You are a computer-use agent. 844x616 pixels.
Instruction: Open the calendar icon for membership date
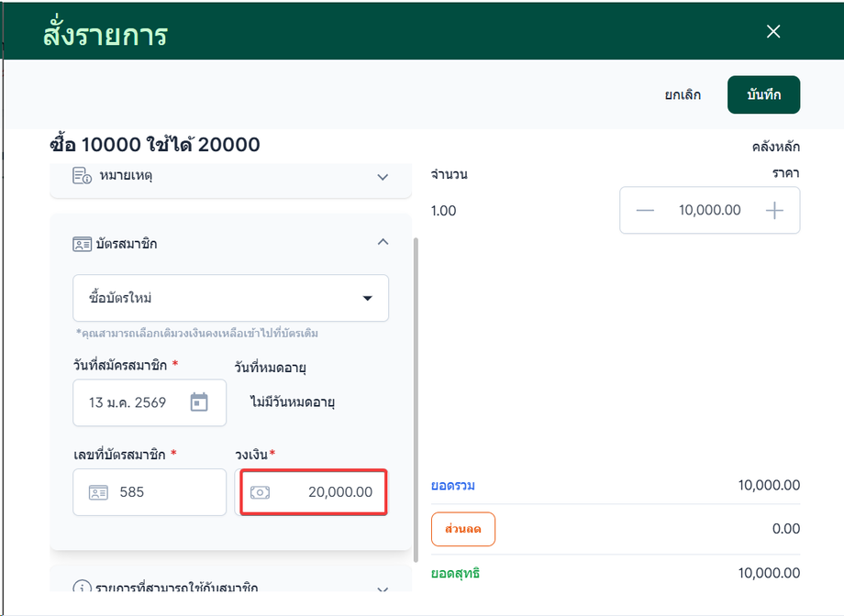pos(199,402)
